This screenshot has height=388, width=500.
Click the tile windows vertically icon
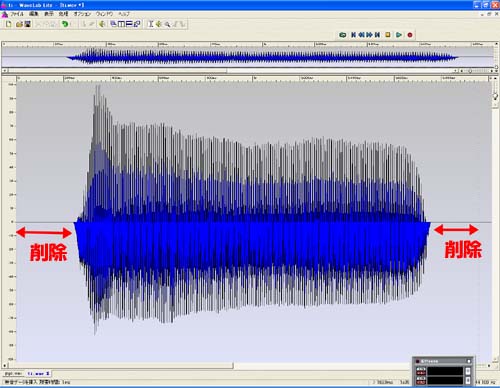point(121,24)
